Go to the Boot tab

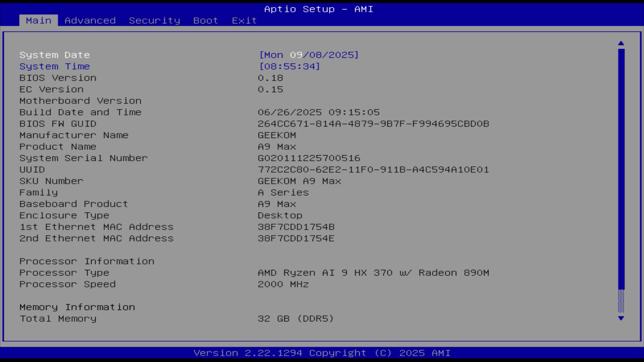tap(206, 20)
